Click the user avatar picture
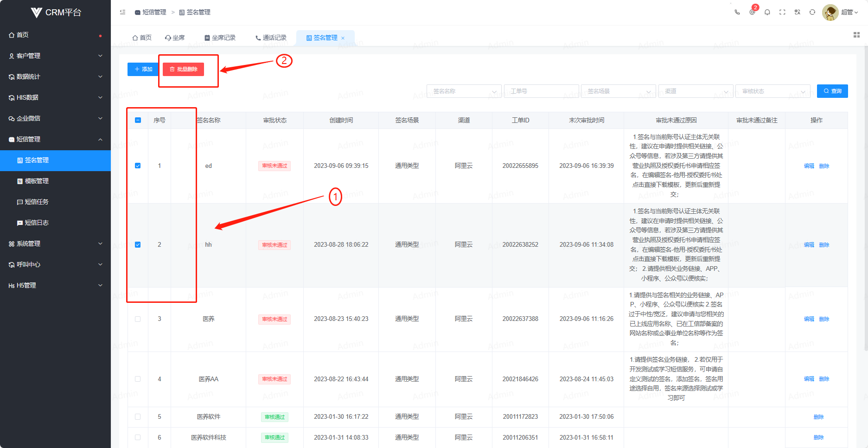This screenshot has width=868, height=448. pyautogui.click(x=830, y=13)
